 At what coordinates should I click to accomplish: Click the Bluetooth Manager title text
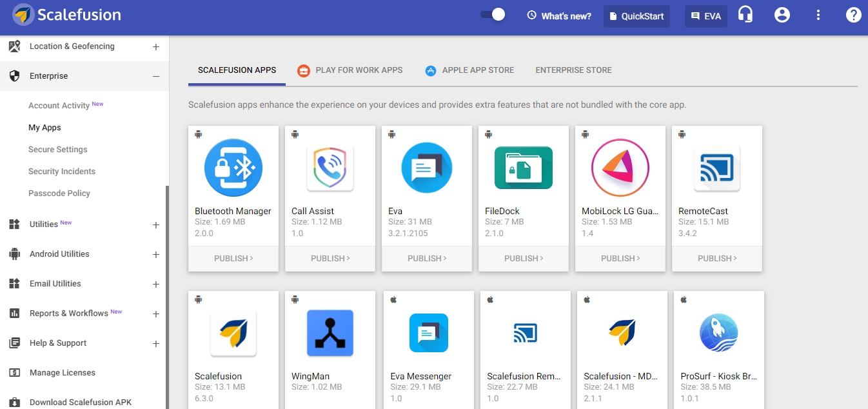pos(233,211)
